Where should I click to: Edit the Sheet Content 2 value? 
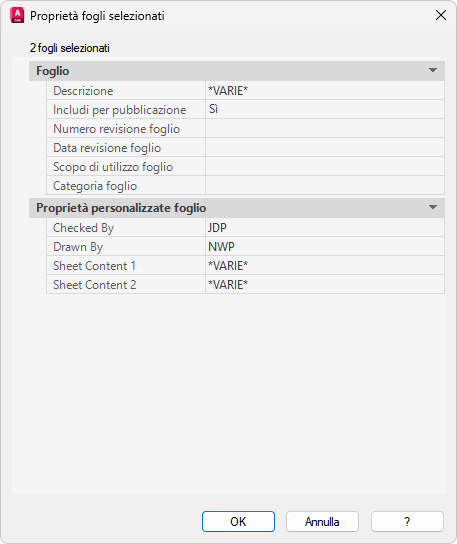(325, 285)
